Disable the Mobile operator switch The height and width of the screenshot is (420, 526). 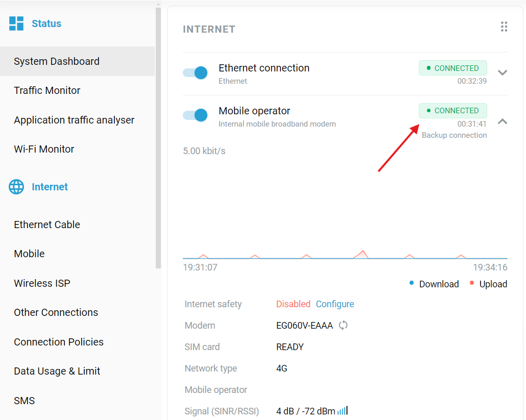pos(195,115)
